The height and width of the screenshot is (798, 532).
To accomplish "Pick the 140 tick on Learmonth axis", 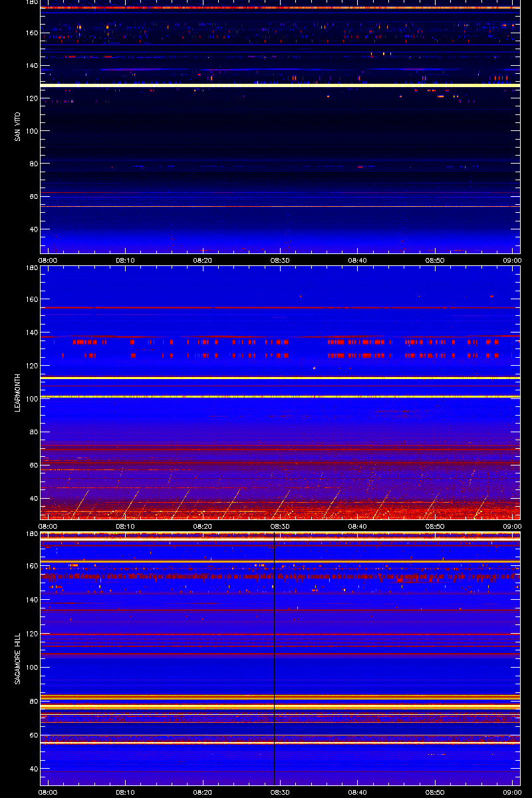I will tap(33, 332).
